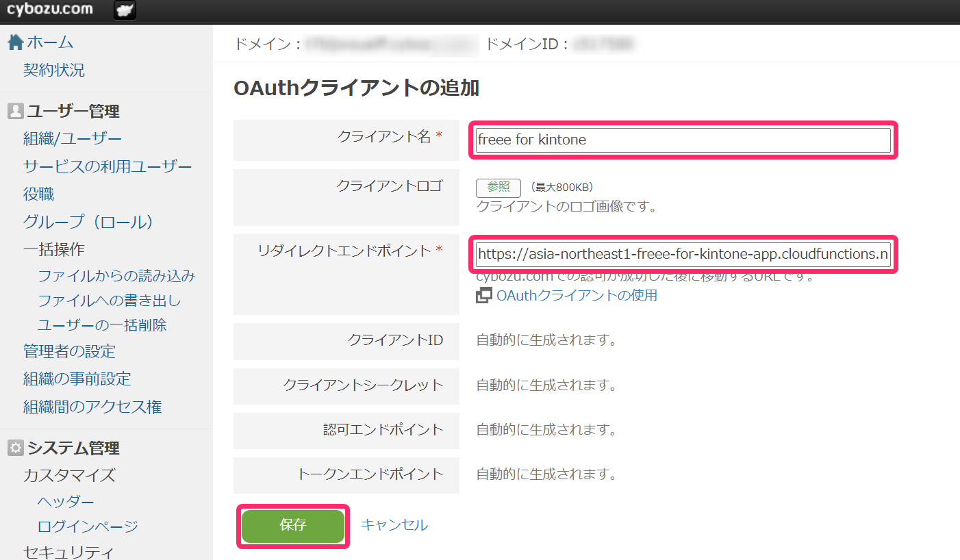
Task: Click the OAuthクライアントの追加 heading
Action: [x=356, y=88]
